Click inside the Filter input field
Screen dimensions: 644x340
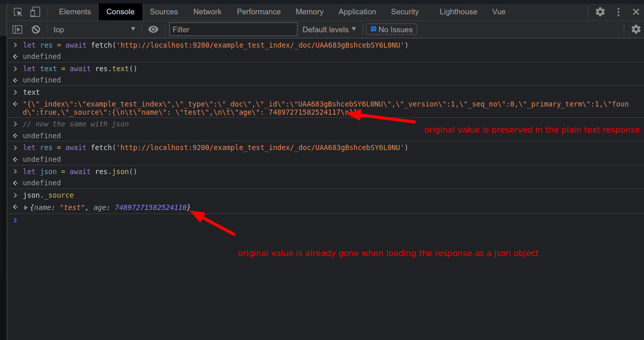tap(233, 29)
